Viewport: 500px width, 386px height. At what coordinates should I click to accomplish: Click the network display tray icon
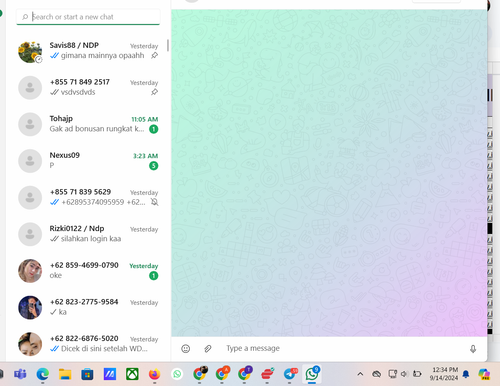(392, 374)
